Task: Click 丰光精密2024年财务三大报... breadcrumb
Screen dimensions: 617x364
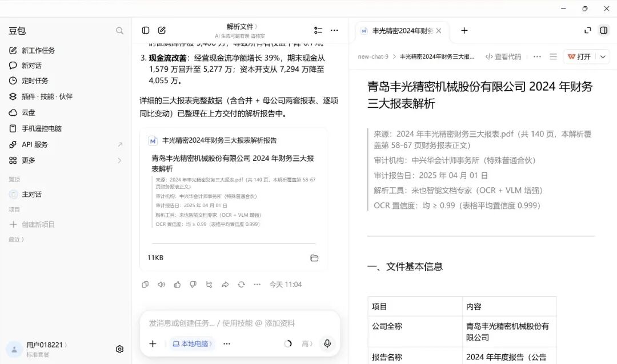Action: tap(437, 56)
